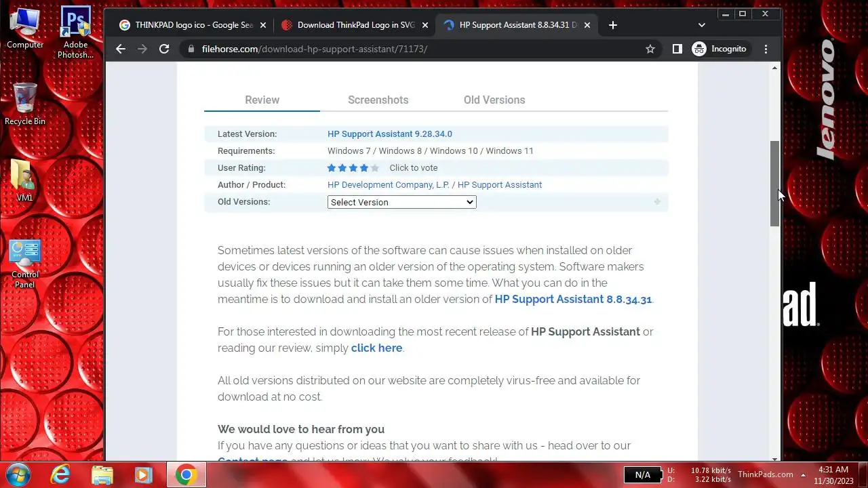868x488 pixels.
Task: Open a new tab with plus button
Action: (613, 25)
